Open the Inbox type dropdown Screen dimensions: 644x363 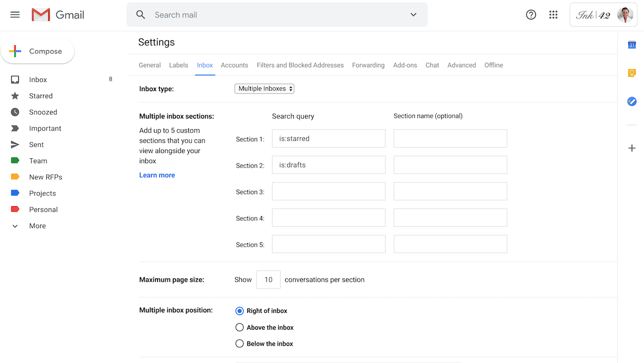(264, 88)
